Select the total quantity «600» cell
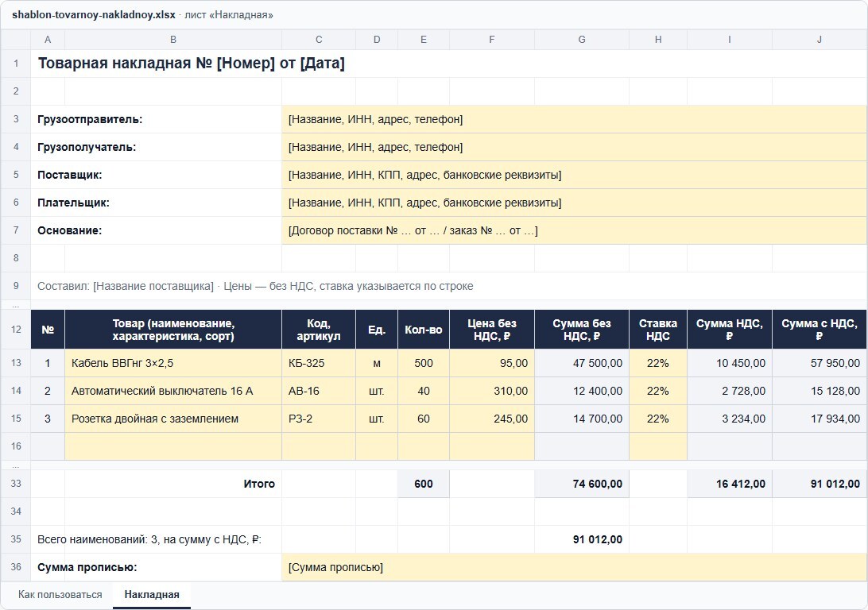Screen dimensions: 868x610 (424, 484)
